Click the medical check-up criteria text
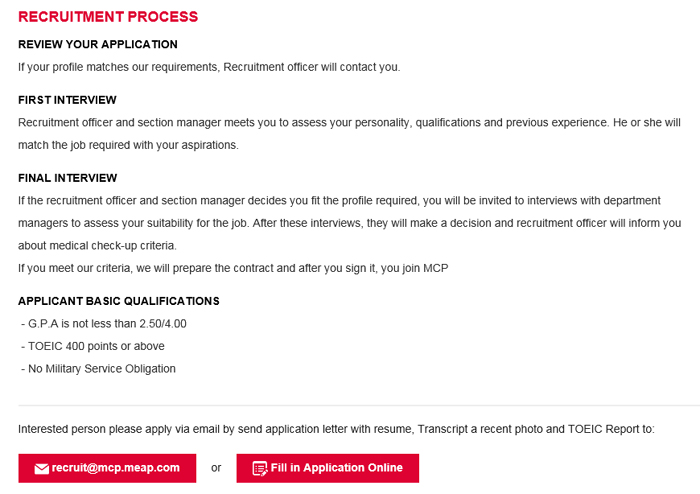The height and width of the screenshot is (494, 700). tap(113, 246)
